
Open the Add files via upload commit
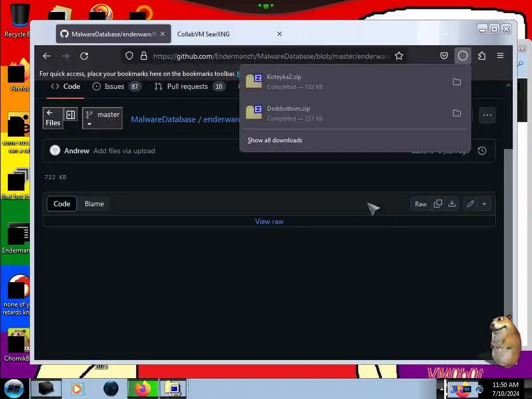pyautogui.click(x=124, y=151)
